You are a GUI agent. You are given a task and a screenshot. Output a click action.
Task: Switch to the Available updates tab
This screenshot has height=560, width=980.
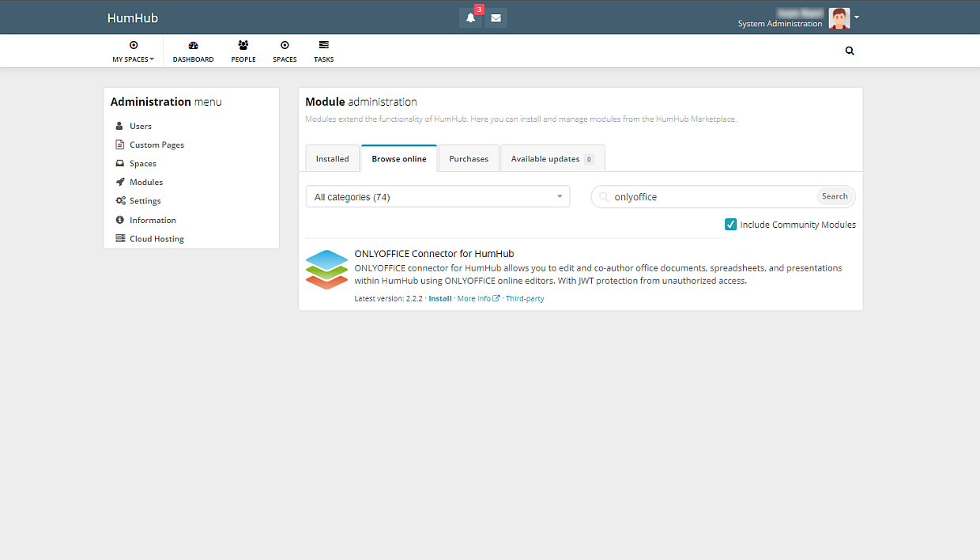point(552,159)
